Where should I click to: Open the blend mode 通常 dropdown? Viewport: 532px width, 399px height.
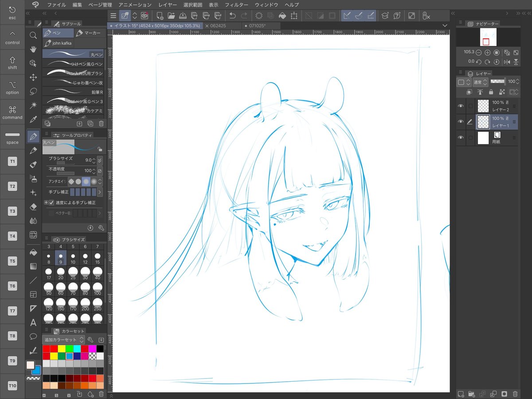pyautogui.click(x=480, y=82)
